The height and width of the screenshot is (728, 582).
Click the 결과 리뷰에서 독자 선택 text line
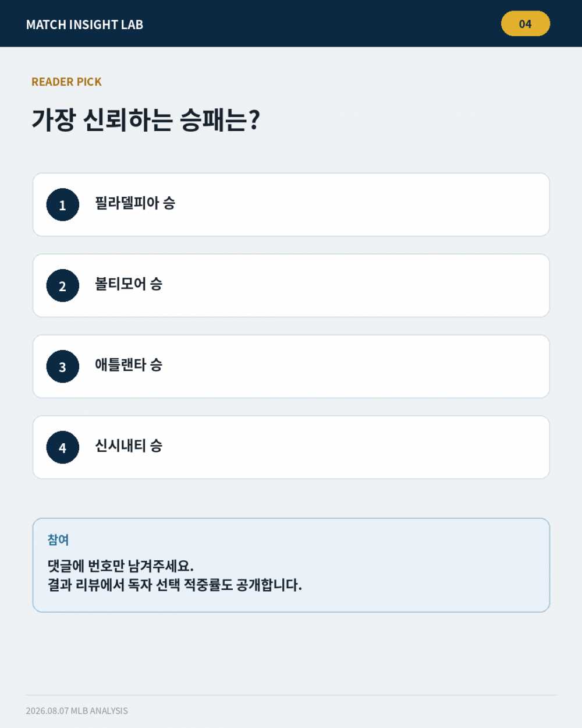coord(175,585)
